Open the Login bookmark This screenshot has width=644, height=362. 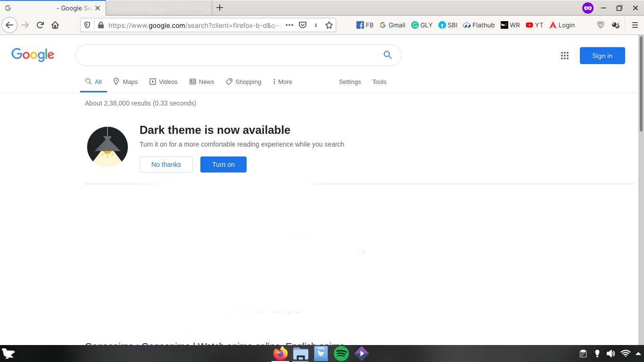point(562,25)
